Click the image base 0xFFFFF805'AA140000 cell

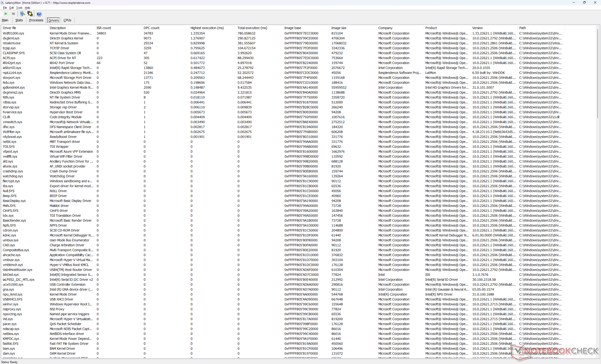pyautogui.click(x=301, y=88)
